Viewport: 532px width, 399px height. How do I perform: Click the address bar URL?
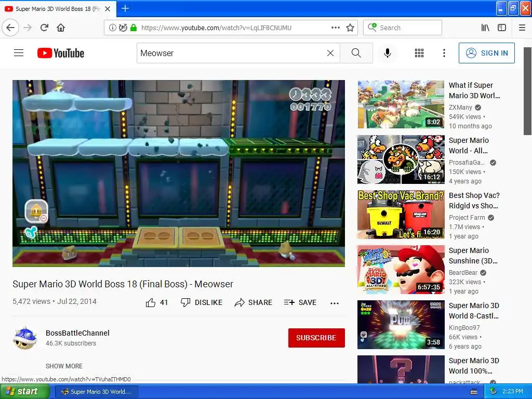[216, 28]
